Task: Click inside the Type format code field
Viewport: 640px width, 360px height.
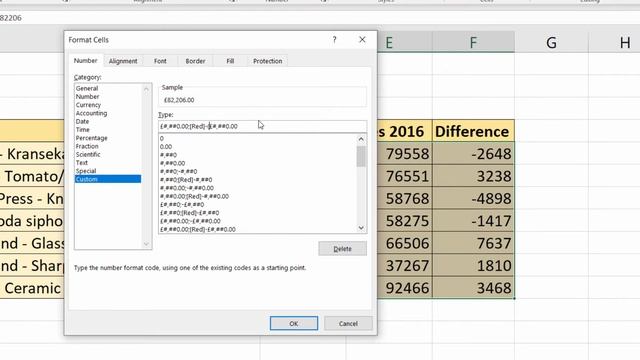Action: pyautogui.click(x=262, y=126)
